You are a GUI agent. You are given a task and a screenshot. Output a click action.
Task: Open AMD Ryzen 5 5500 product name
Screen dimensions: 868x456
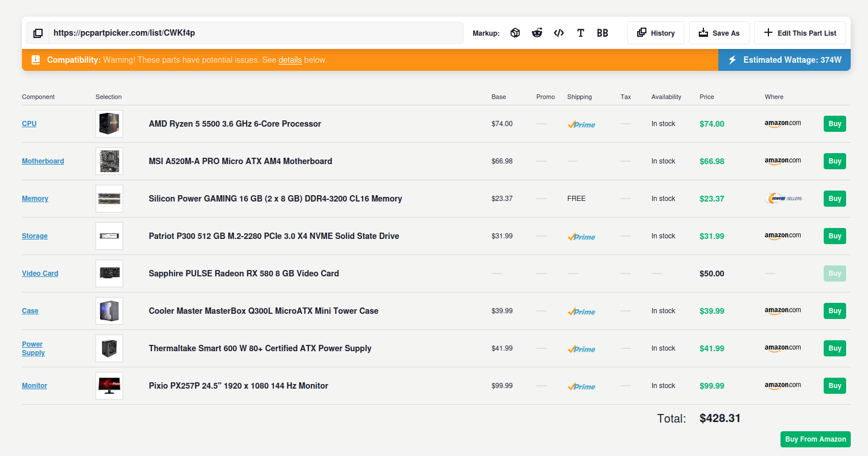point(235,124)
